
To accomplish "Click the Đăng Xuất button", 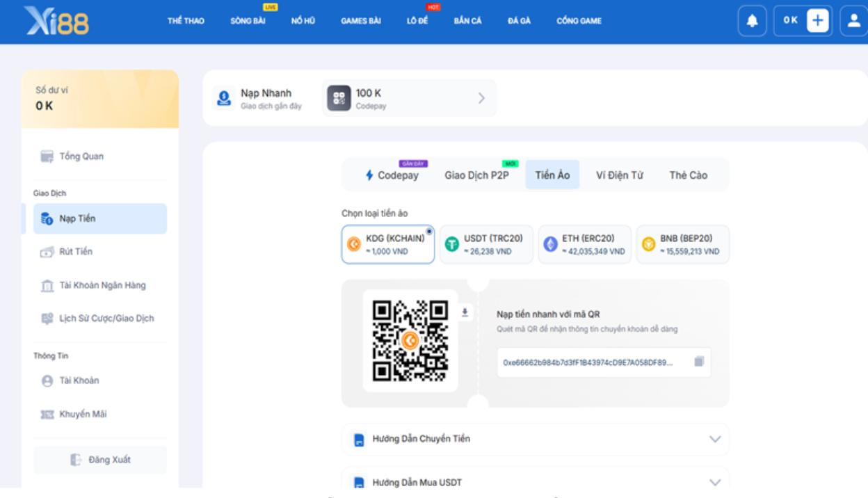I will click(100, 459).
